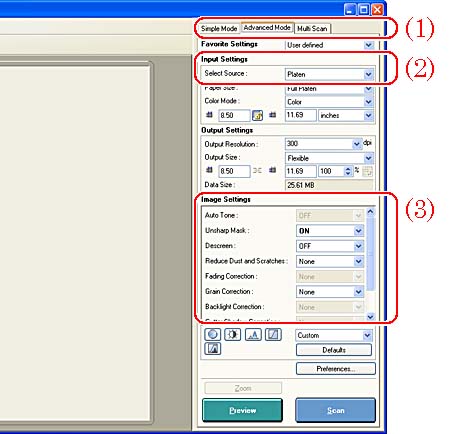Open the Reduce Dust and Scratches dropdown
This screenshot has width=450, height=434.
pos(330,261)
